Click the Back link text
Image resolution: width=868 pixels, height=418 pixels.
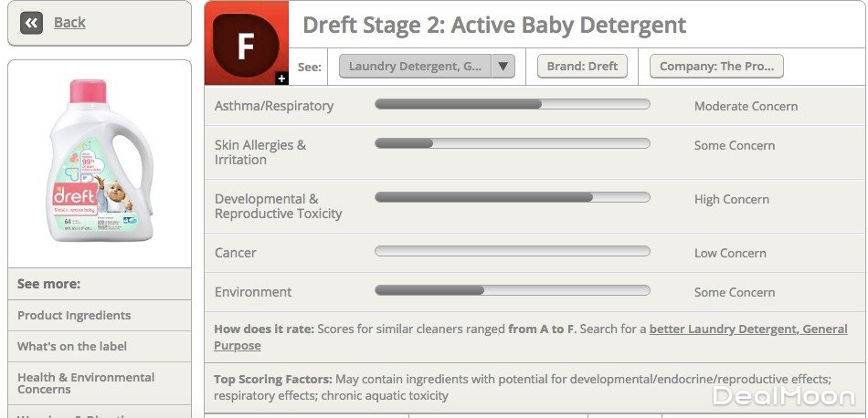69,23
